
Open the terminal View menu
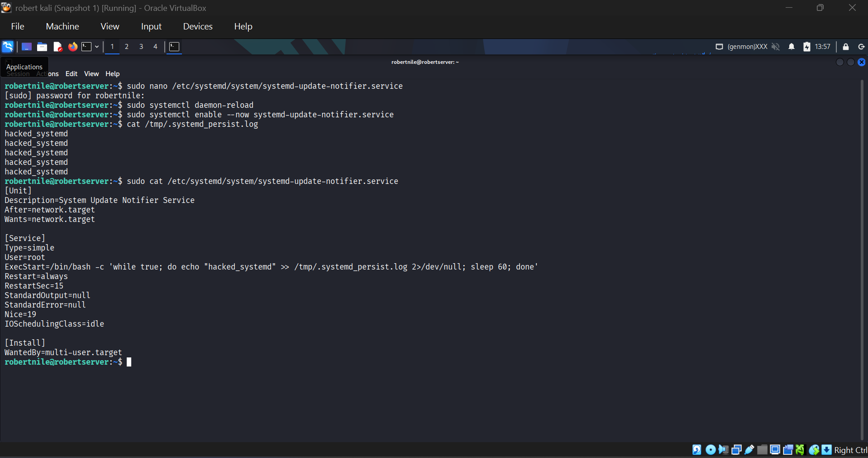point(91,74)
